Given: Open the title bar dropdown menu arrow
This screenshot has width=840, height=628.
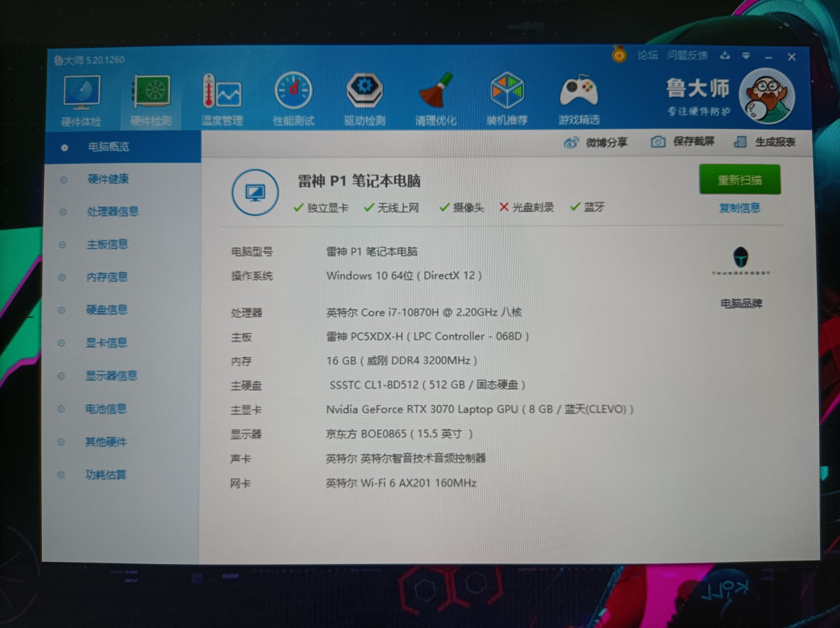Looking at the screenshot, I should coord(746,56).
